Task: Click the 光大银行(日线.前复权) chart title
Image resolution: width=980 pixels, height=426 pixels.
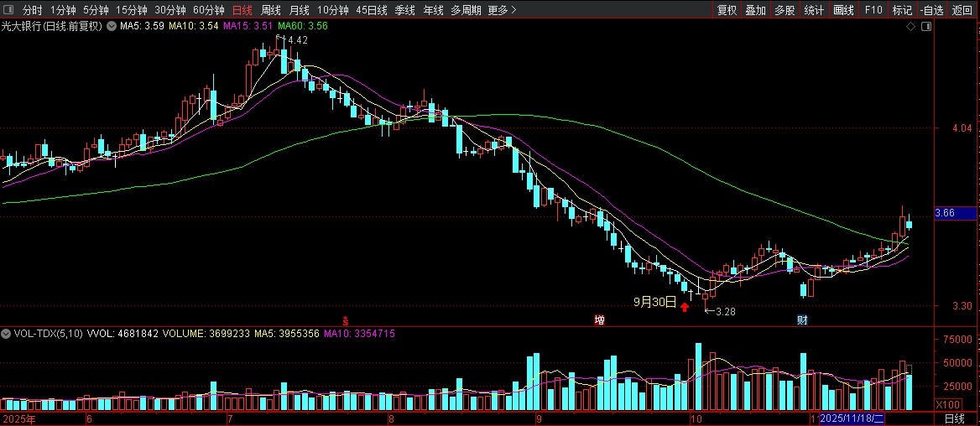Action: (52, 26)
